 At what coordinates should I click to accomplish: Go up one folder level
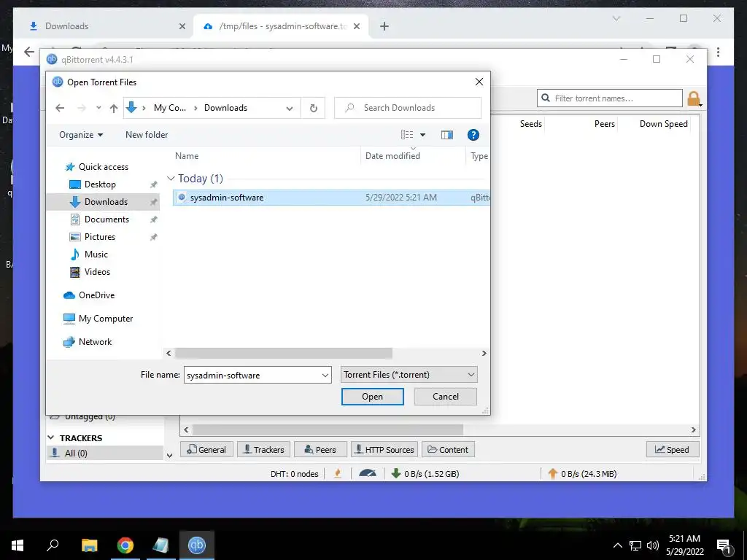pos(113,108)
